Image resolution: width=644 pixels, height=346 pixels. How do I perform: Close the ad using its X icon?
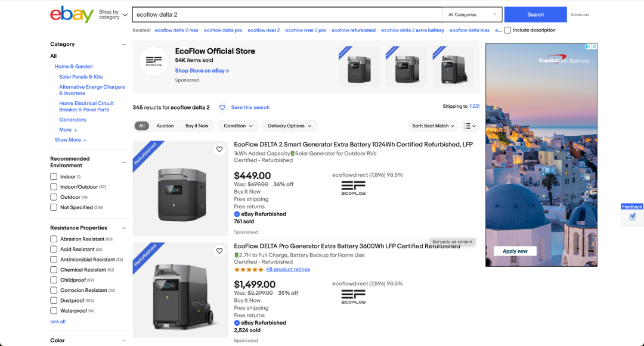point(594,46)
